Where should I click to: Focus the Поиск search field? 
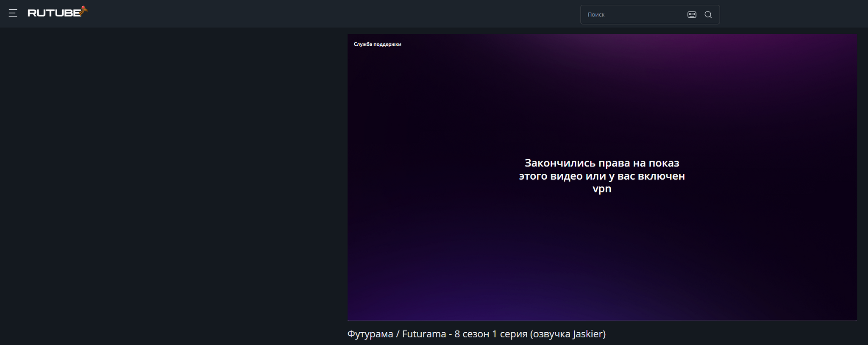634,14
